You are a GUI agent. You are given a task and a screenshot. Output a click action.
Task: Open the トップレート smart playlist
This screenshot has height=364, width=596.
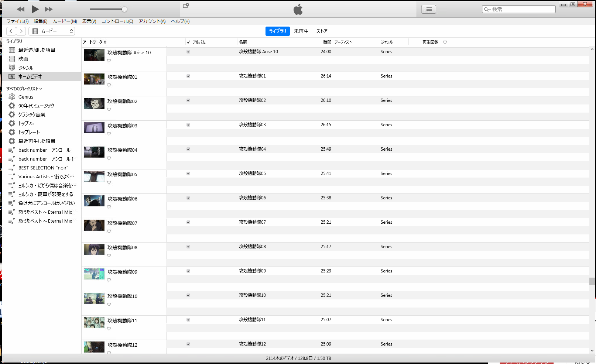click(x=42, y=132)
